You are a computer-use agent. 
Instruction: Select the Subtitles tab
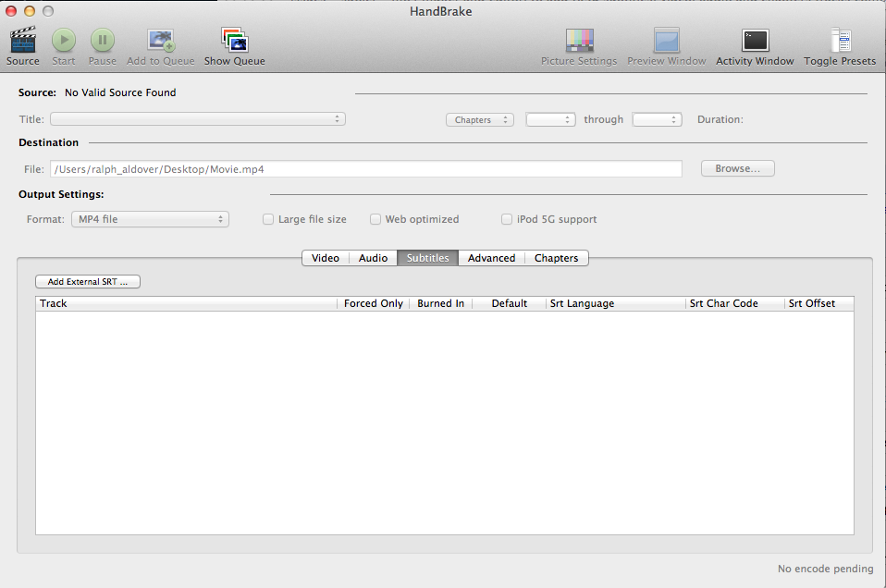428,258
